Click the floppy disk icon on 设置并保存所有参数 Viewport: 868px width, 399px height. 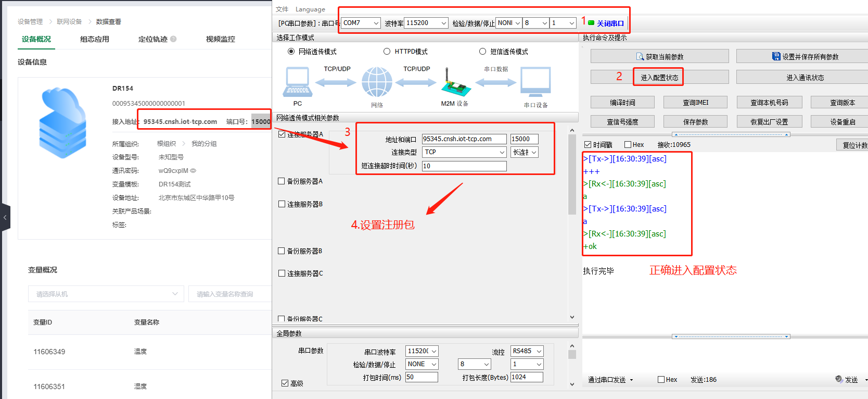(776, 57)
